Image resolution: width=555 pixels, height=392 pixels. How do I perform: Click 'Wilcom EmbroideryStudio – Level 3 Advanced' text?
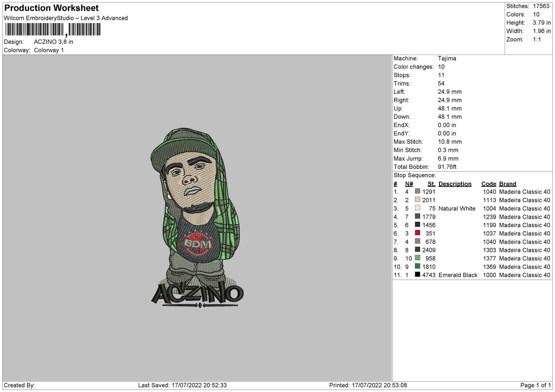click(x=66, y=18)
